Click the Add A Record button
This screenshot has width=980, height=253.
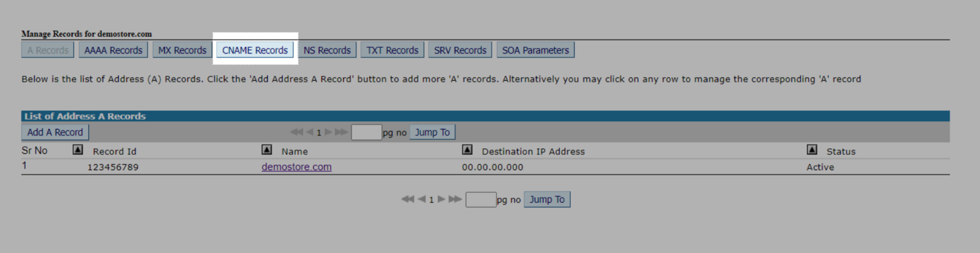tap(55, 132)
